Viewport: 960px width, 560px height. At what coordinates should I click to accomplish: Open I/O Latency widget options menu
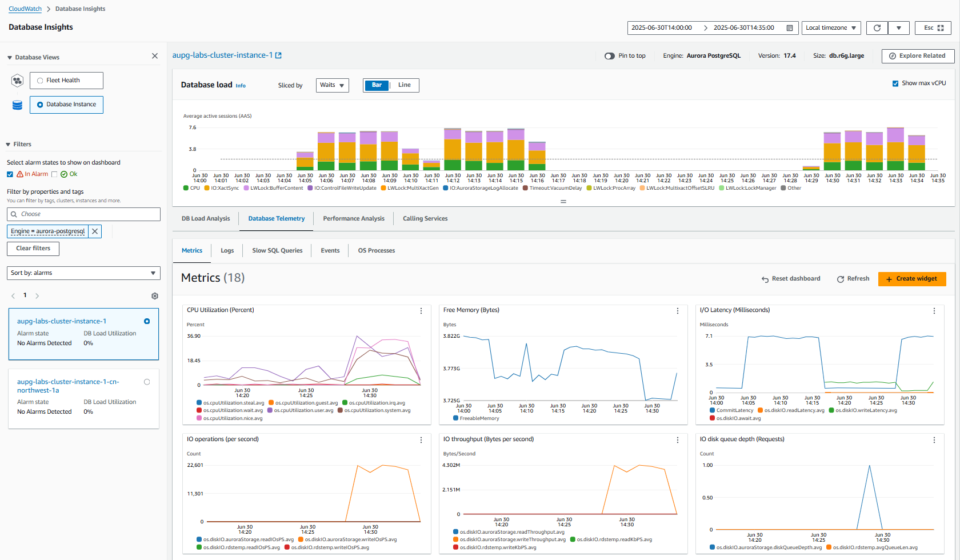tap(934, 311)
